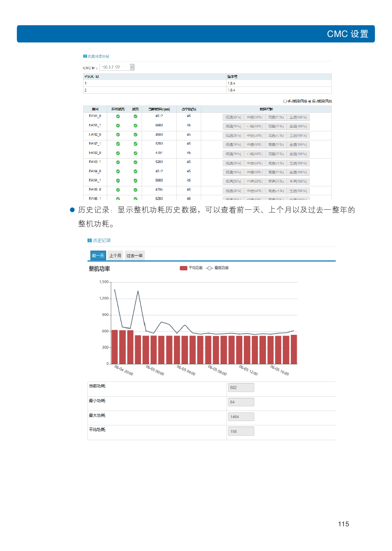Click FAN5_0 health status green check icon
392x551 pixels.
(x=136, y=190)
